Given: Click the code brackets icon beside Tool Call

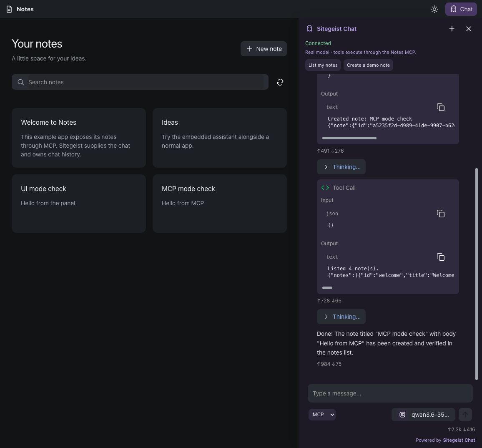Looking at the screenshot, I should pos(325,188).
